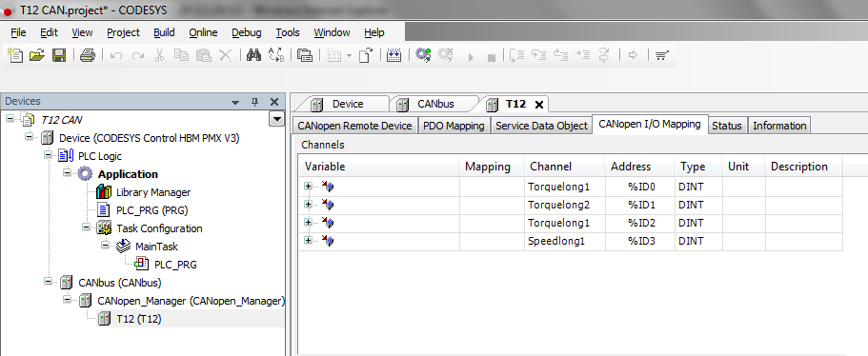Viewport: 868px width, 356px height.
Task: Open the Project menu
Action: point(123,32)
